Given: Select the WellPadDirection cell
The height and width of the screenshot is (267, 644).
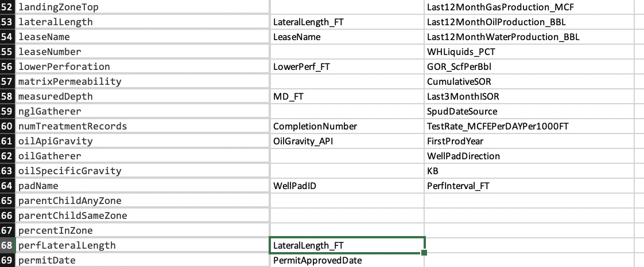Looking at the screenshot, I should [463, 156].
